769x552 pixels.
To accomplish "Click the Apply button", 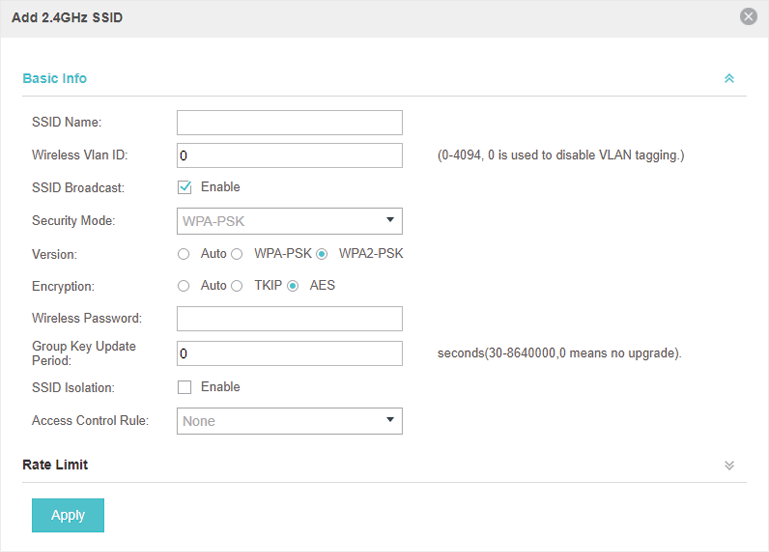I will pyautogui.click(x=68, y=515).
